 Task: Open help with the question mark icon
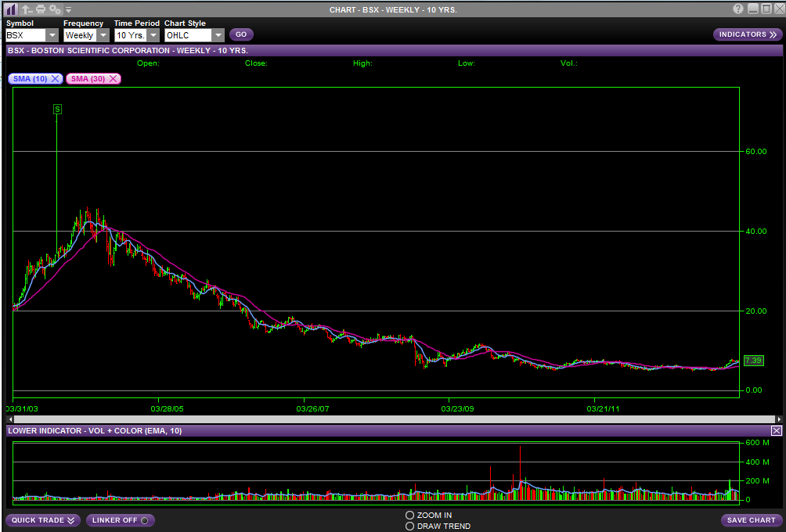(x=738, y=9)
